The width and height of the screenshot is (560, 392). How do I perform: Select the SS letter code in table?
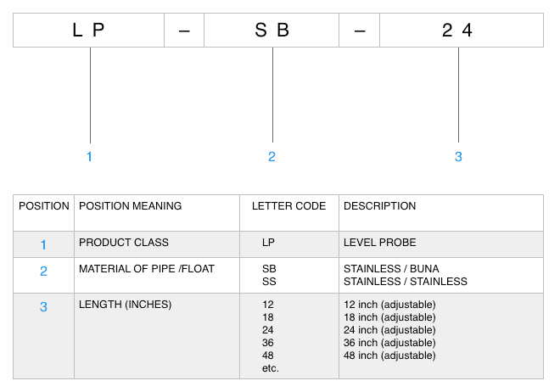point(269,282)
